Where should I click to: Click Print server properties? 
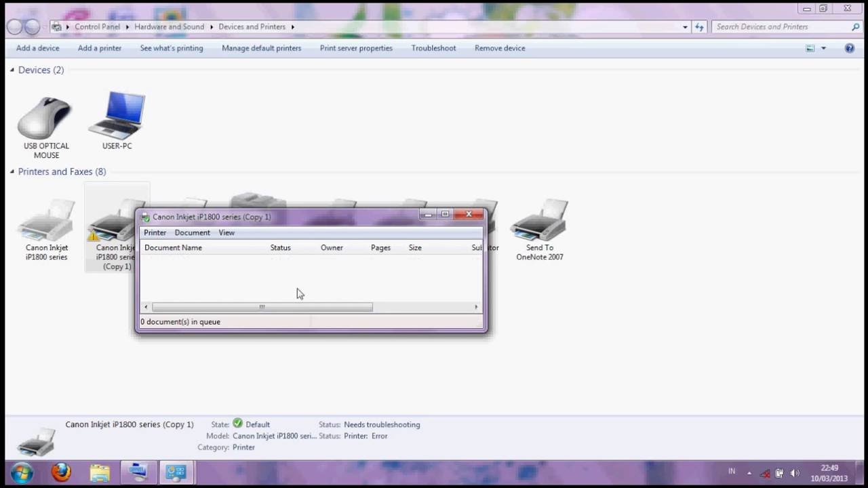pos(356,48)
